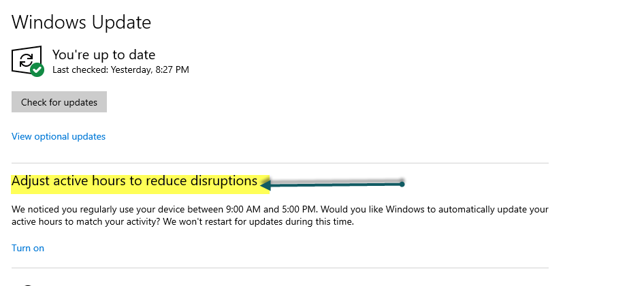Image resolution: width=644 pixels, height=286 pixels.
Task: Click the 9:00 AM and 5:00 PM text
Action: point(272,209)
